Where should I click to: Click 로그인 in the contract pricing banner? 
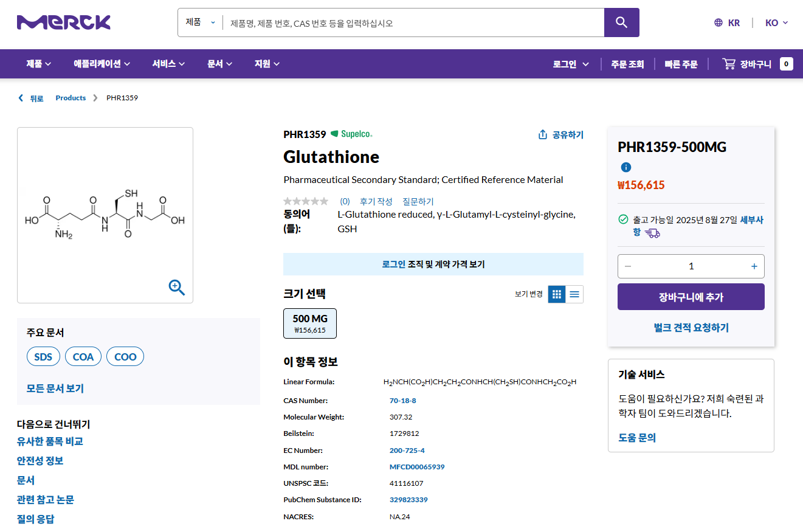[393, 264]
